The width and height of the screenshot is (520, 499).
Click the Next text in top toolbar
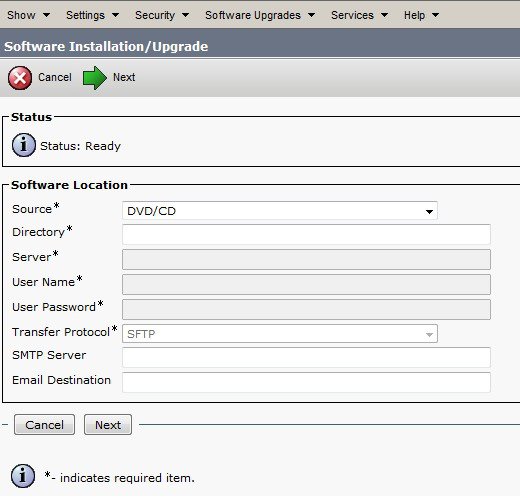[x=124, y=77]
